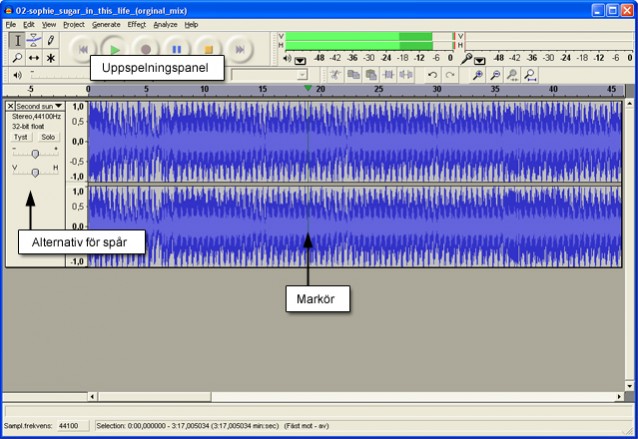Open the output meter dropdown arrow
Viewport: 638px width, 439px height.
[x=300, y=61]
